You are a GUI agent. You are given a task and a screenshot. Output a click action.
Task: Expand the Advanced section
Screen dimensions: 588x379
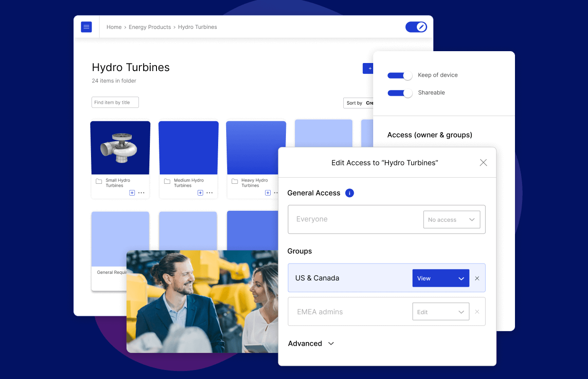(311, 343)
